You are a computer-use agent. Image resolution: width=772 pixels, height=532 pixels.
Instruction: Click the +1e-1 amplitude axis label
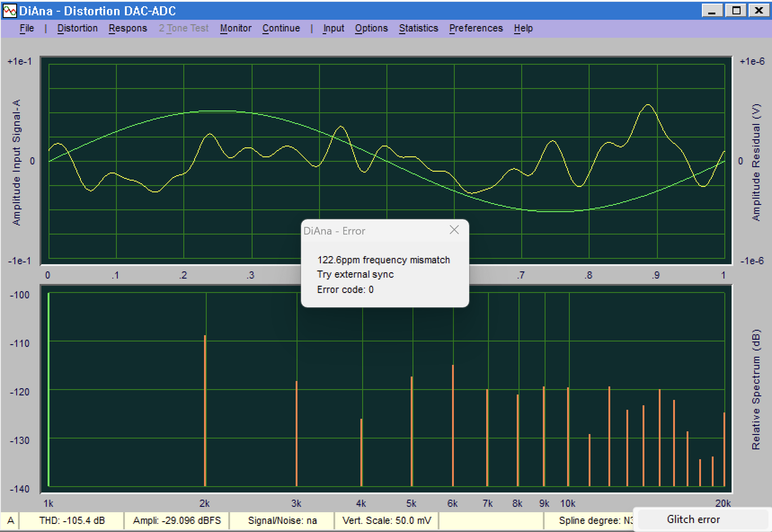click(20, 61)
